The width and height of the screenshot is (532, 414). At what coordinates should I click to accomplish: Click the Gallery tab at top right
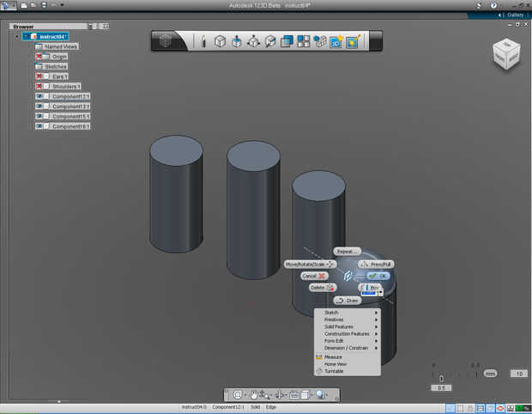click(x=515, y=15)
